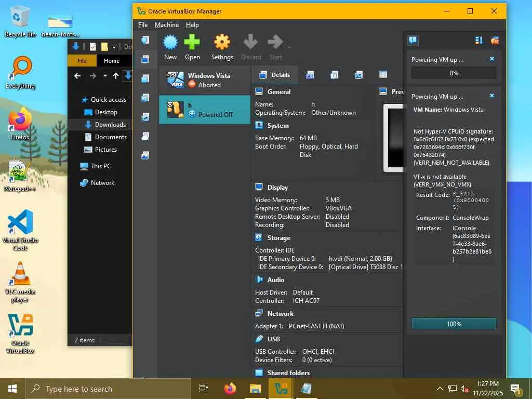
Task: Click the Storage section header link
Action: click(x=278, y=238)
